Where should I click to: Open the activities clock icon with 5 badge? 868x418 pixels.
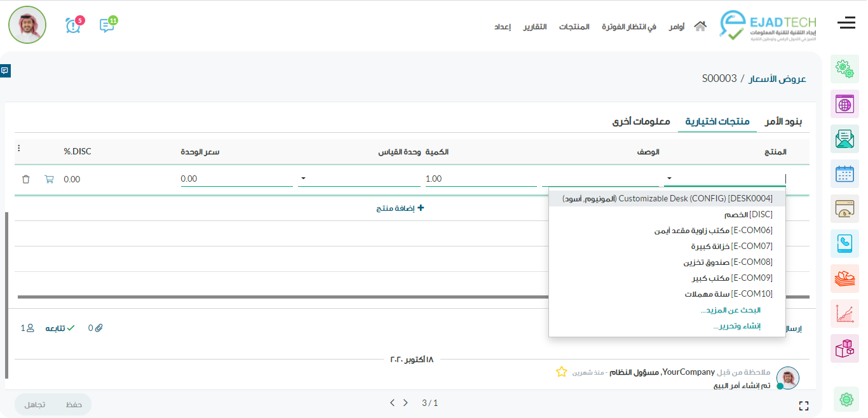tap(73, 25)
